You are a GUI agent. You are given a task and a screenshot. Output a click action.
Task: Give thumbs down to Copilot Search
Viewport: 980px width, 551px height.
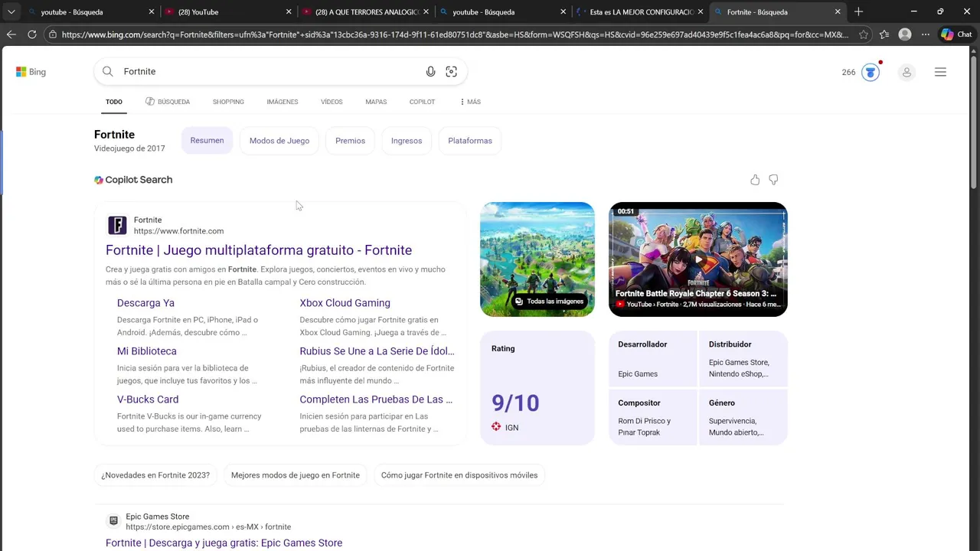pos(773,180)
